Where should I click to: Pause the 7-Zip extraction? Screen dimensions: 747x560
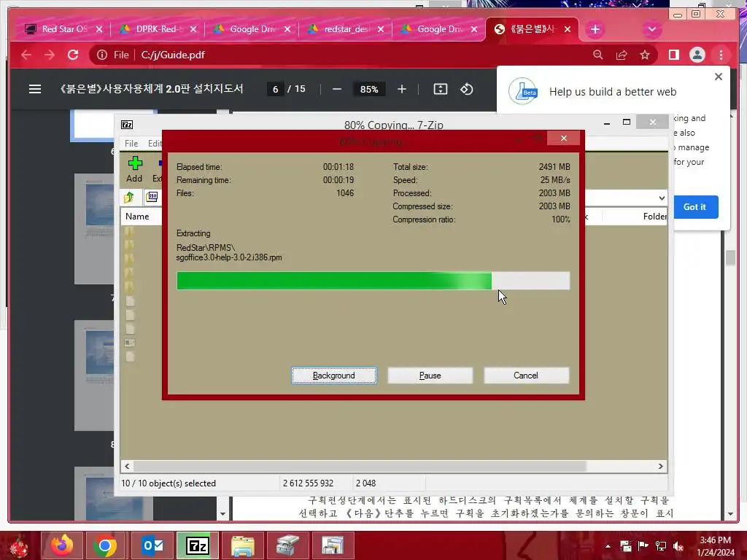[430, 376]
